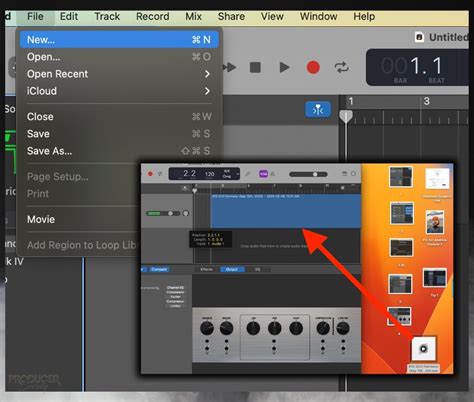Click the Note Pad icon in inset toolbar
The width and height of the screenshot is (474, 402).
click(345, 174)
